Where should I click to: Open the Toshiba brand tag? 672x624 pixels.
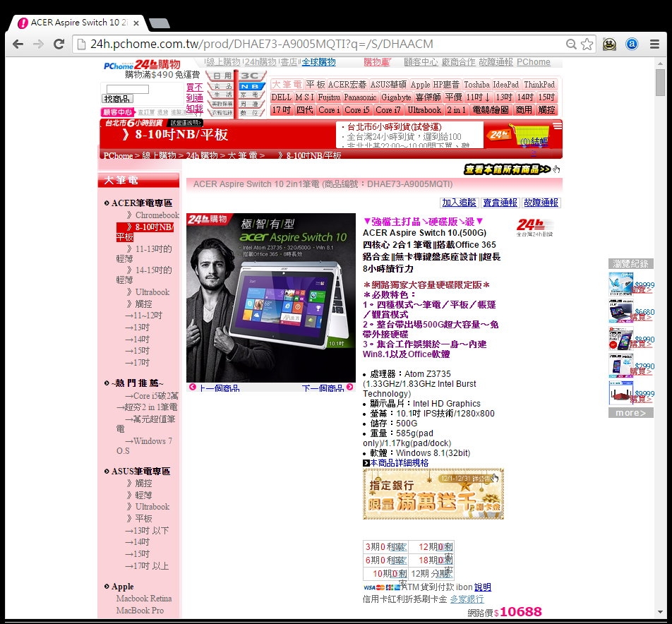(476, 85)
